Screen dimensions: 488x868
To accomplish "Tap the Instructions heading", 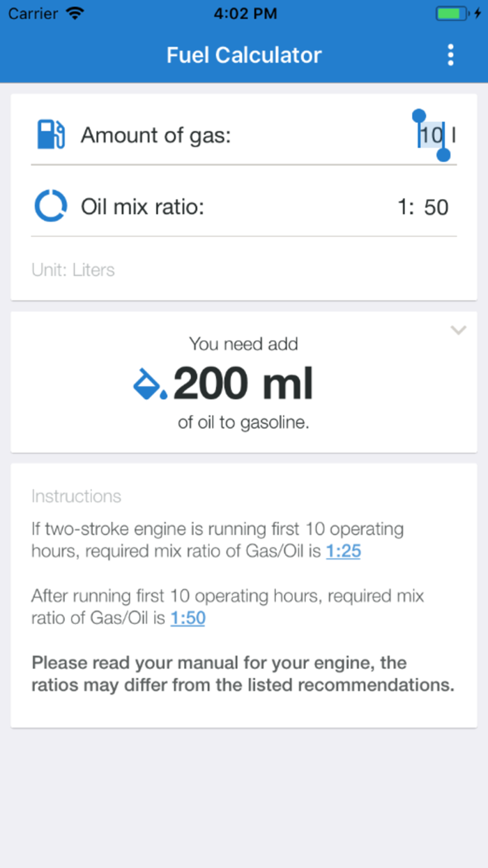I will click(76, 496).
